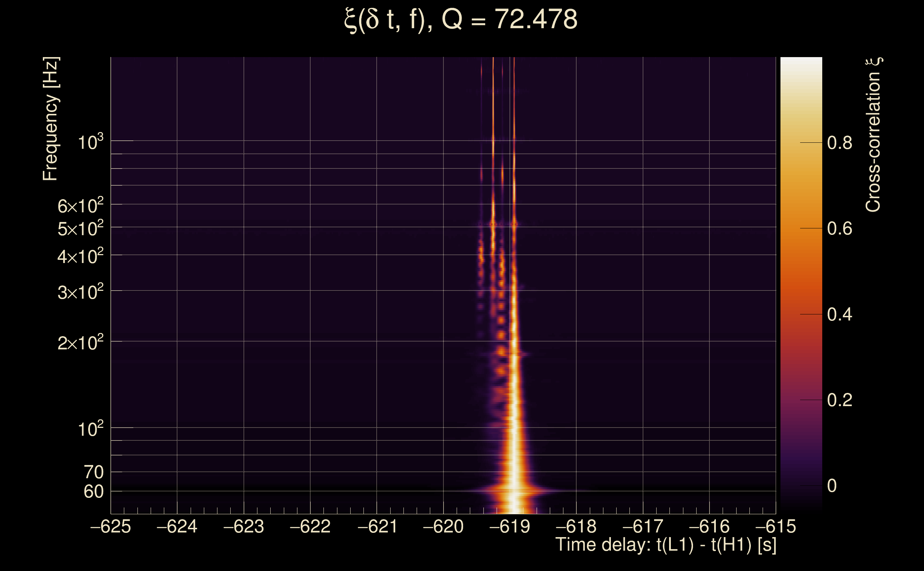
Task: Click the plot title showing Q = 72.478
Action: click(461, 20)
